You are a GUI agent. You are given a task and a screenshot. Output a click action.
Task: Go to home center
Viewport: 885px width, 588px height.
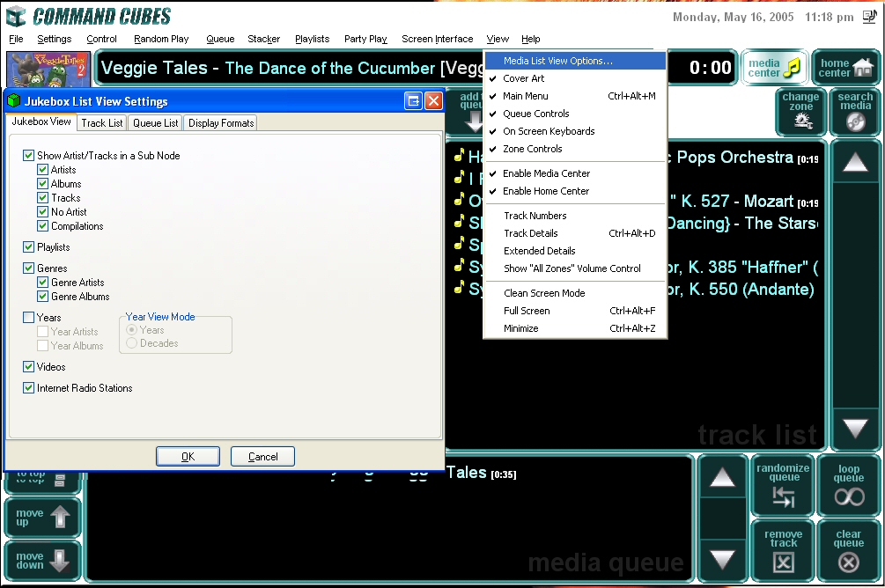click(x=845, y=68)
